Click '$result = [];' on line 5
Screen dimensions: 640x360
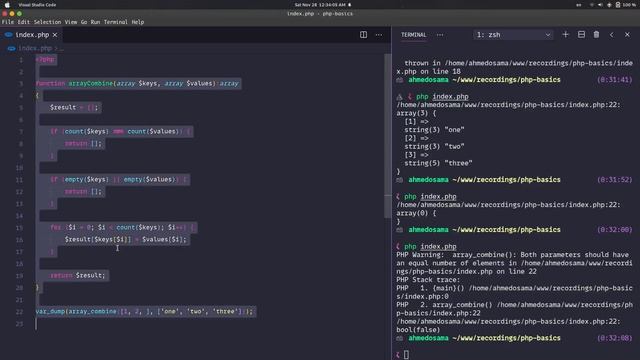tap(74, 107)
